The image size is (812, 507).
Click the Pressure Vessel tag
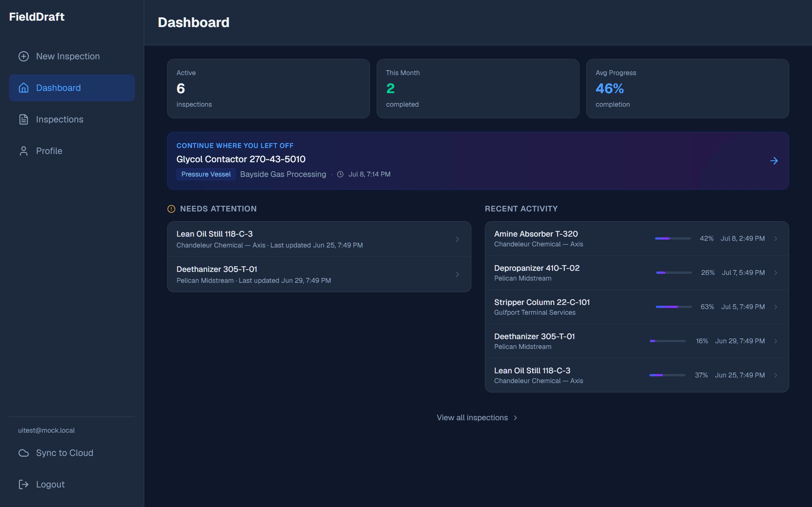[x=206, y=174]
